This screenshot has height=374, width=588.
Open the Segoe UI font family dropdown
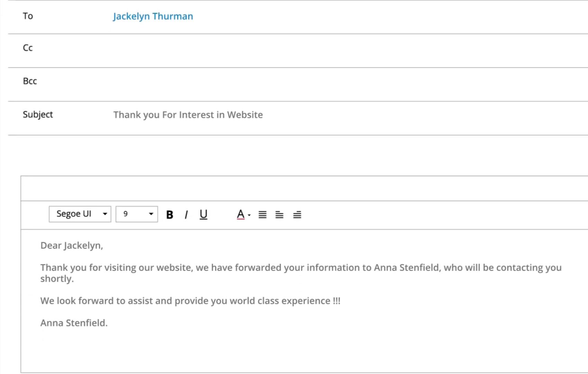click(80, 214)
